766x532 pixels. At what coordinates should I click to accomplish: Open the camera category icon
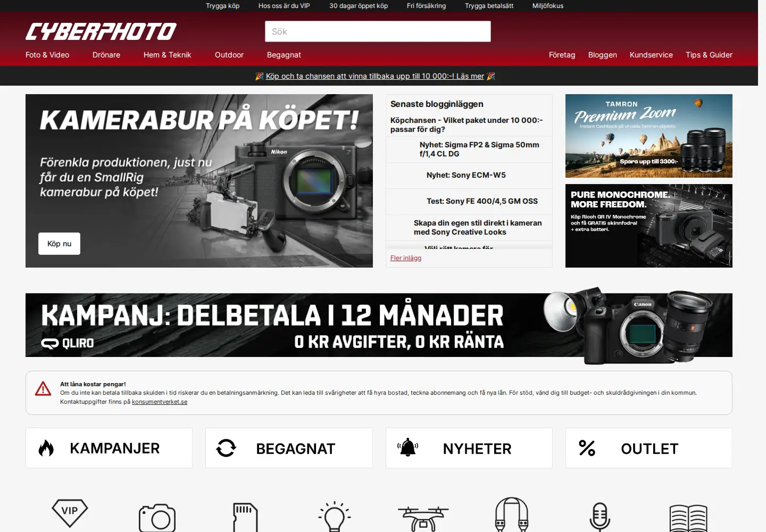157,518
